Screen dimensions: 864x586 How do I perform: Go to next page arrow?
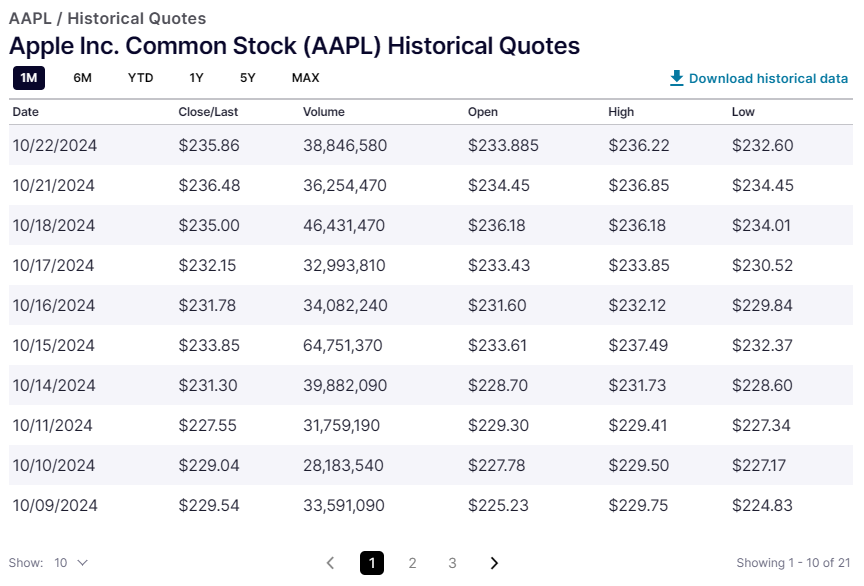(x=494, y=563)
